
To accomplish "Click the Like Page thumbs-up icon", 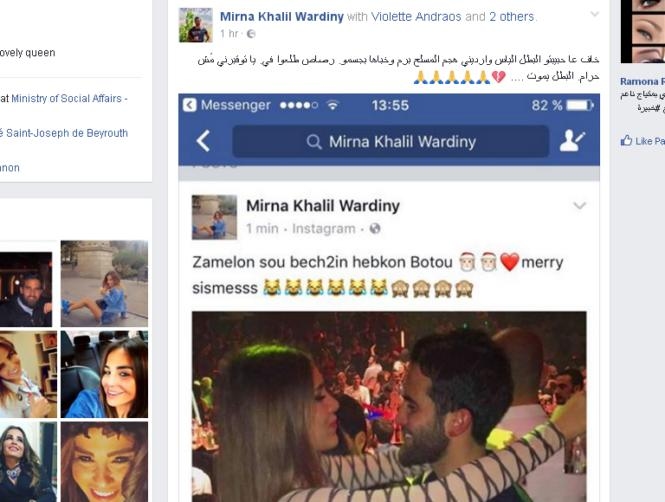I will [x=626, y=140].
